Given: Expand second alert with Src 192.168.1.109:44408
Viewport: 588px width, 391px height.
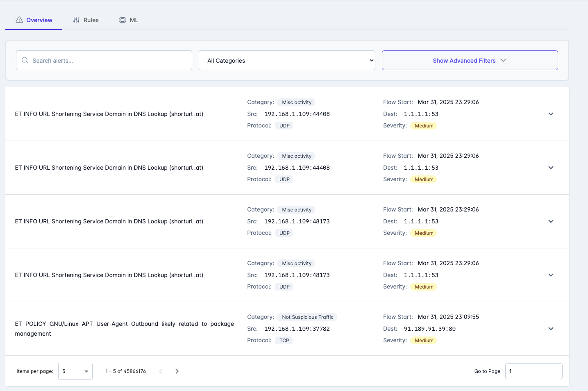Looking at the screenshot, I should (551, 168).
